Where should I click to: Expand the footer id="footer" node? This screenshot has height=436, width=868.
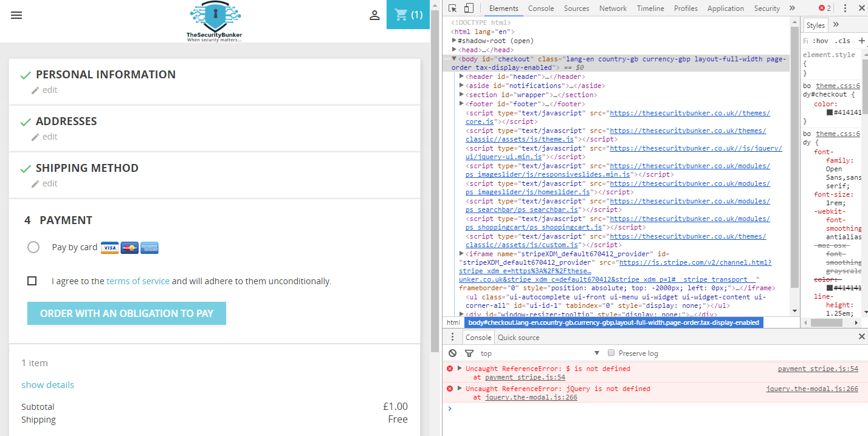[x=462, y=104]
